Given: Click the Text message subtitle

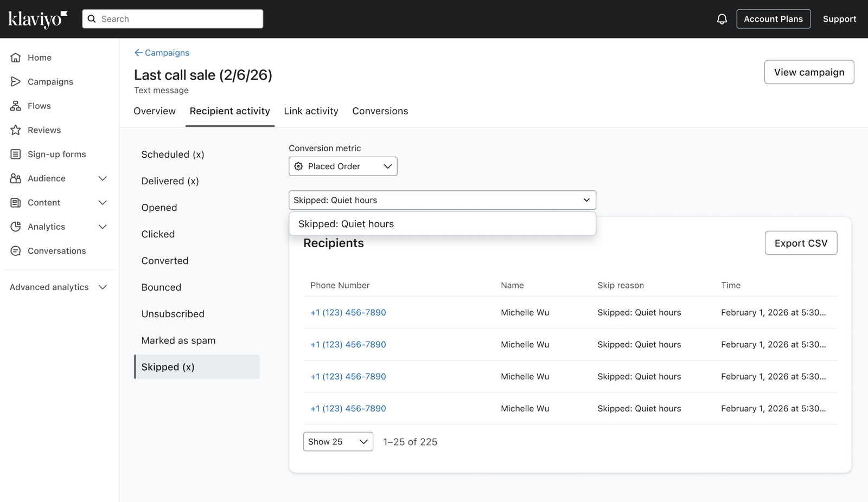Looking at the screenshot, I should point(161,91).
